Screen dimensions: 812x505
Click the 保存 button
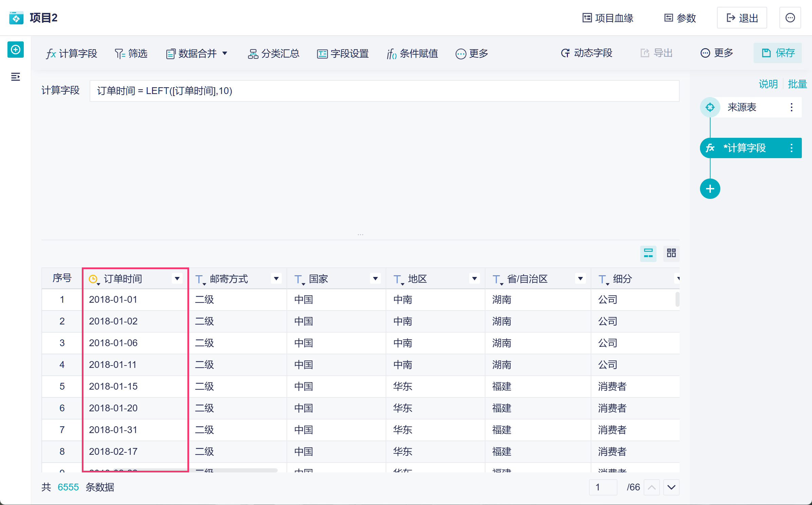pyautogui.click(x=778, y=53)
